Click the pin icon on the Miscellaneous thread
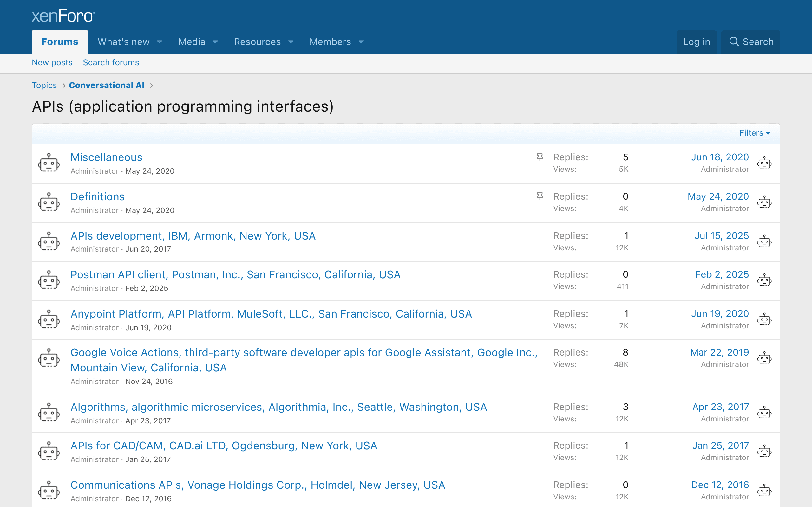The image size is (812, 507). click(540, 157)
